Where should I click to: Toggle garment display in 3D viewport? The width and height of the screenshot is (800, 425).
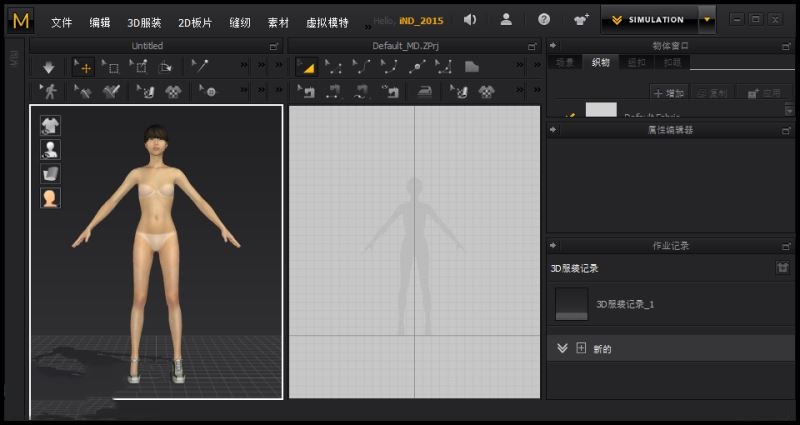point(50,125)
